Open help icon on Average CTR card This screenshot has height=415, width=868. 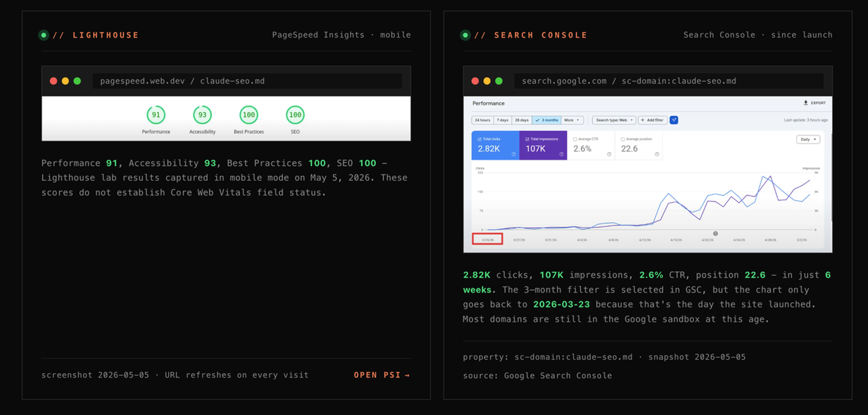pyautogui.click(x=609, y=154)
